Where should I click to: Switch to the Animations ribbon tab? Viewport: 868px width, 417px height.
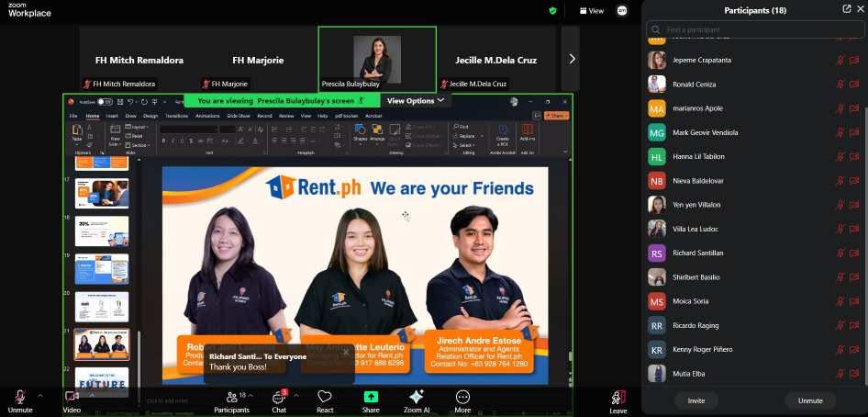click(x=207, y=116)
